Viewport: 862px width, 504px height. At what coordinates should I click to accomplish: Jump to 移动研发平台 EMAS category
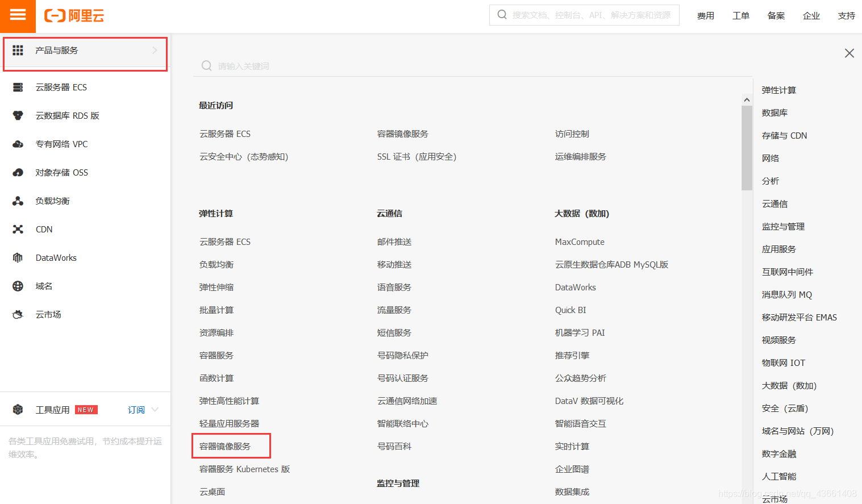(799, 317)
